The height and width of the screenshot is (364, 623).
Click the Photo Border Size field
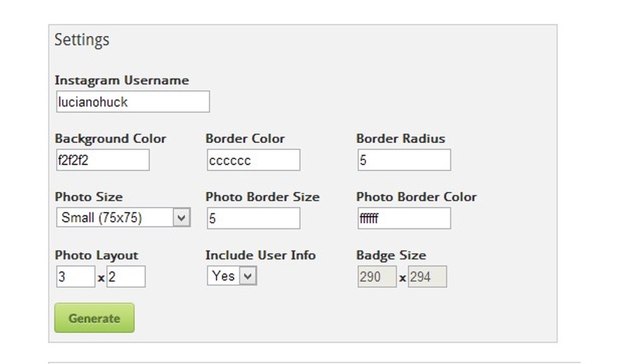(x=253, y=218)
